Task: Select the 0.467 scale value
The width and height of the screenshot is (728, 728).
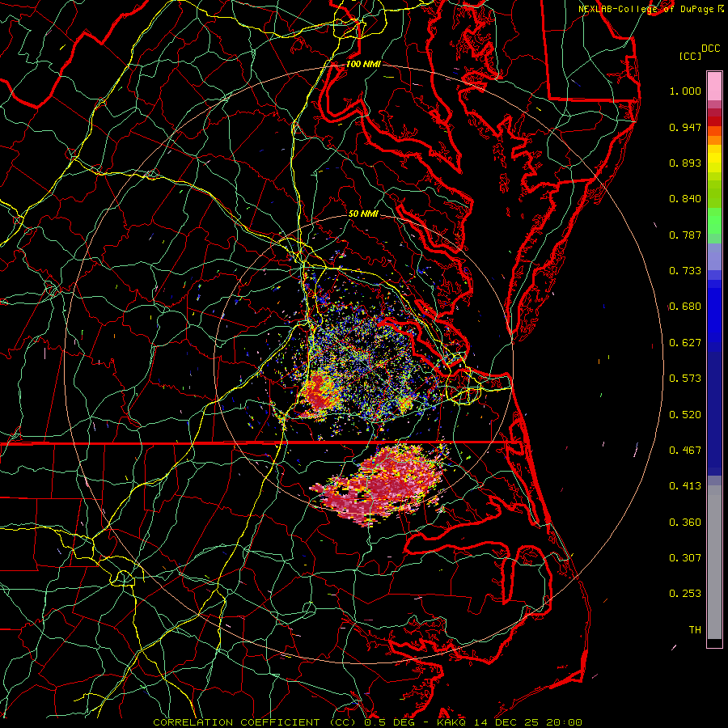Action: tap(685, 451)
